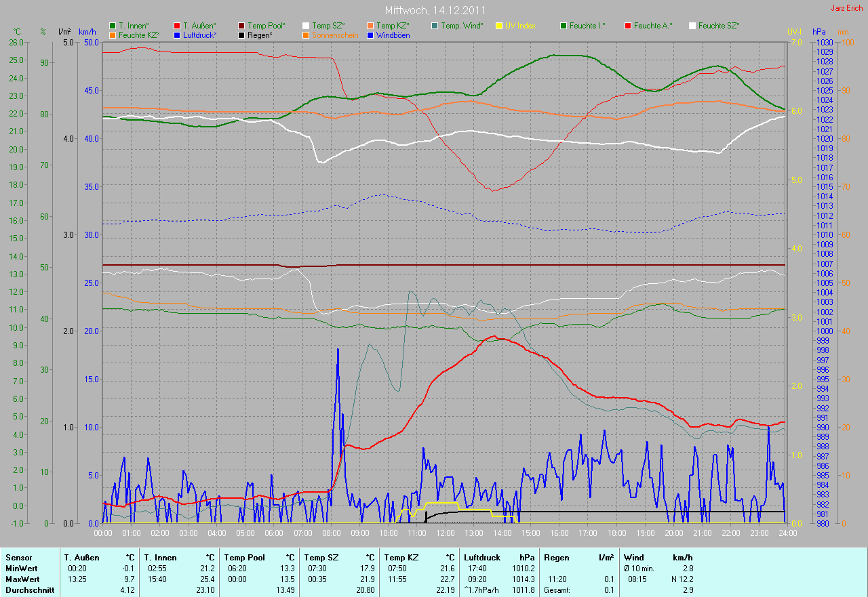Click the 'Jarz Erich' author label
This screenshot has width=868, height=597.
846,9
